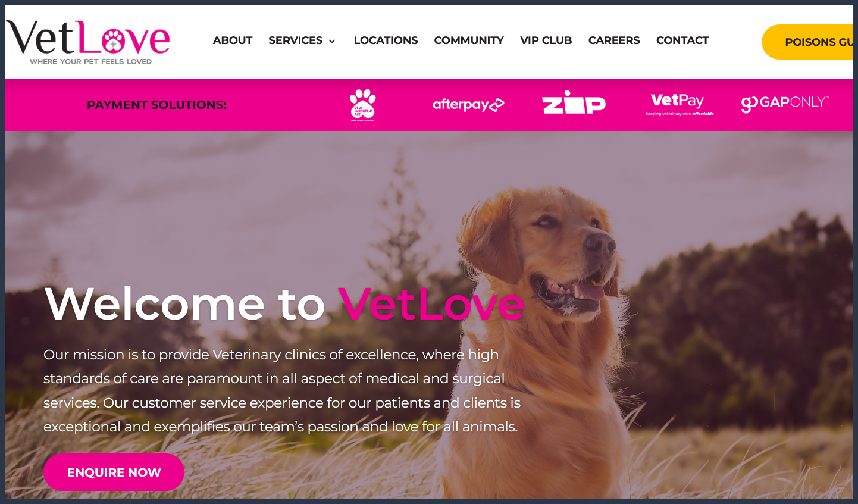Open the VetPay payment logo
The width and height of the screenshot is (858, 504).
click(x=679, y=104)
